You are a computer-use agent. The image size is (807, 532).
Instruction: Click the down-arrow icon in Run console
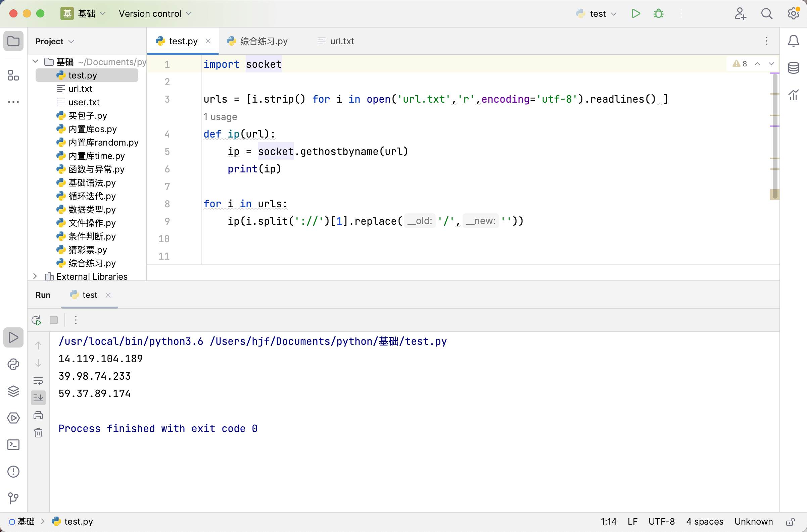pos(38,363)
